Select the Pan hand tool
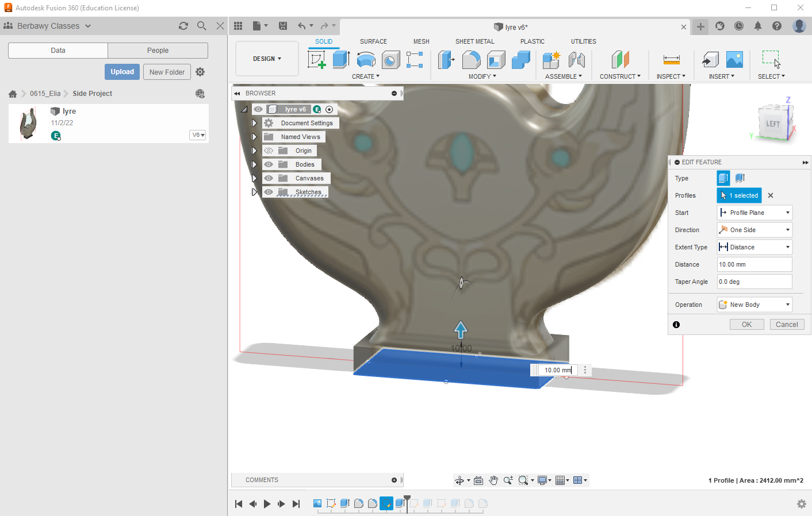The width and height of the screenshot is (812, 516). click(493, 480)
